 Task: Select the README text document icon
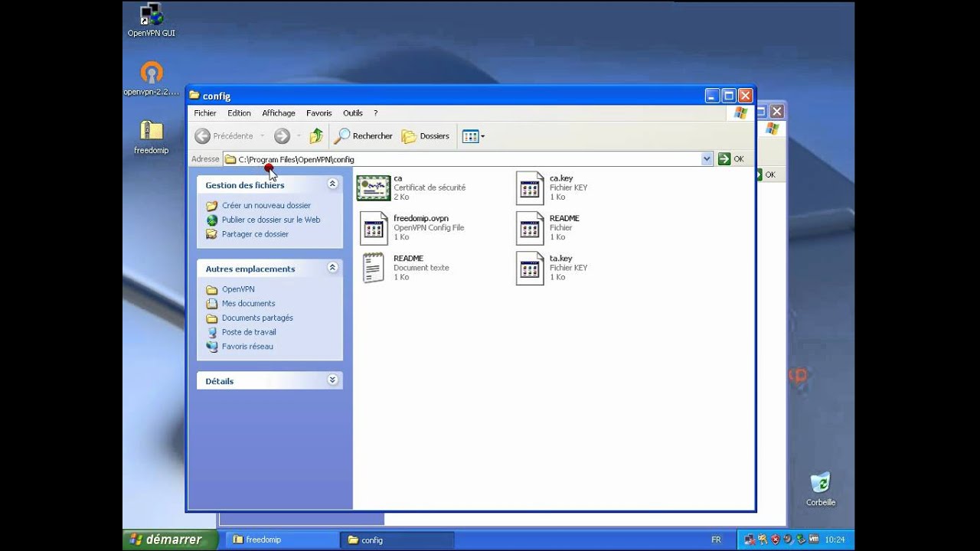[374, 268]
